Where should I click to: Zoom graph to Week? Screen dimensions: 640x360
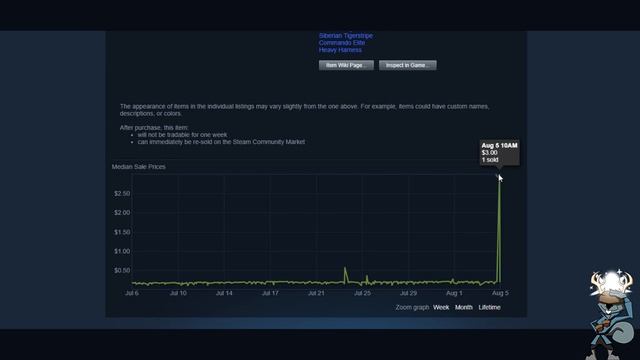pos(441,307)
